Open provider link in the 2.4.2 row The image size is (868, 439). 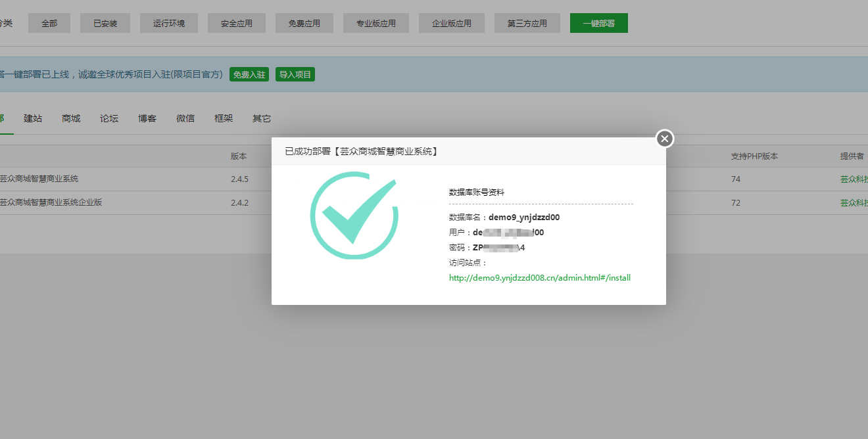click(854, 202)
